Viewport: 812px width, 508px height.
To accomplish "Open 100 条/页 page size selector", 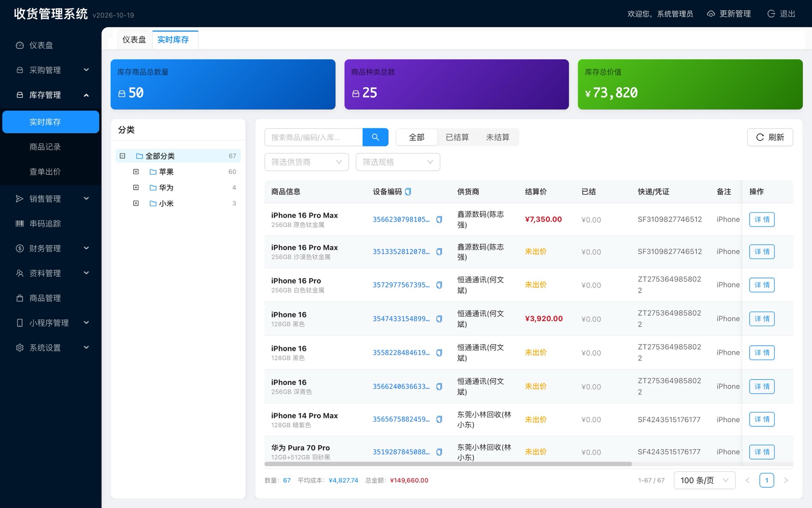I will (704, 480).
